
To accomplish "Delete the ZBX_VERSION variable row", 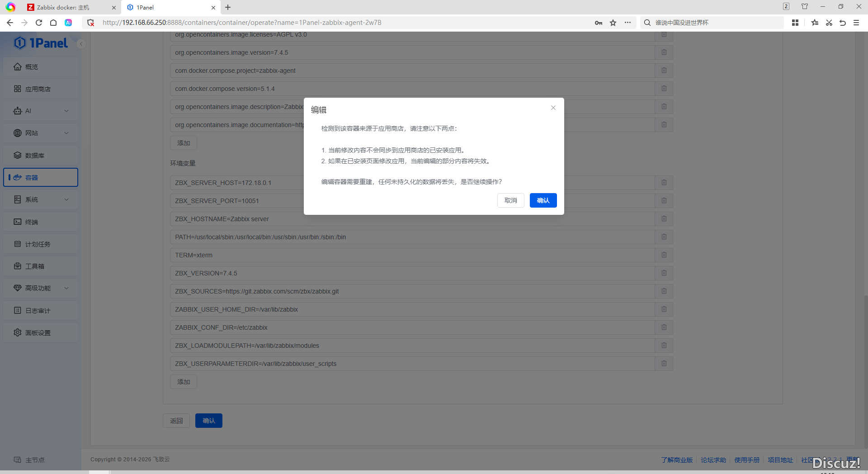I will pyautogui.click(x=664, y=273).
